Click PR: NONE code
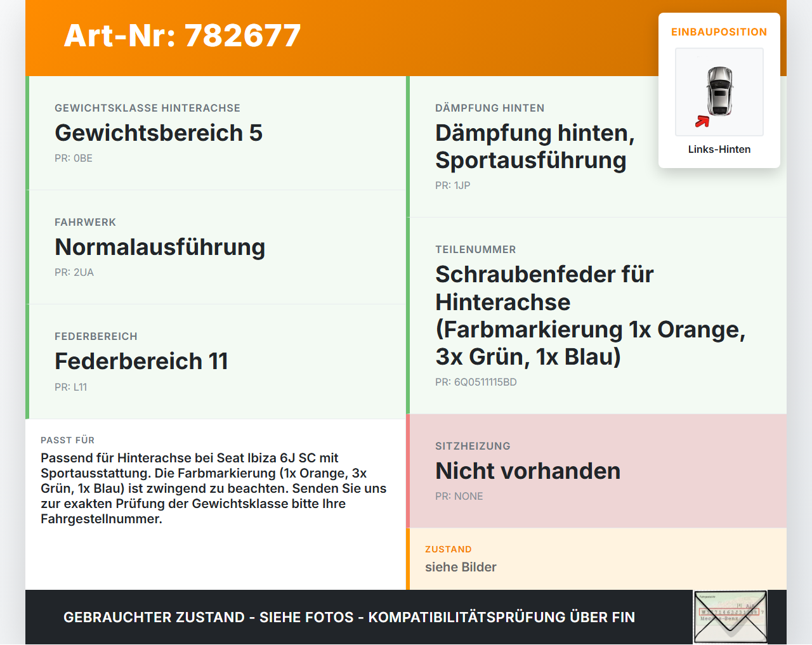 click(459, 496)
